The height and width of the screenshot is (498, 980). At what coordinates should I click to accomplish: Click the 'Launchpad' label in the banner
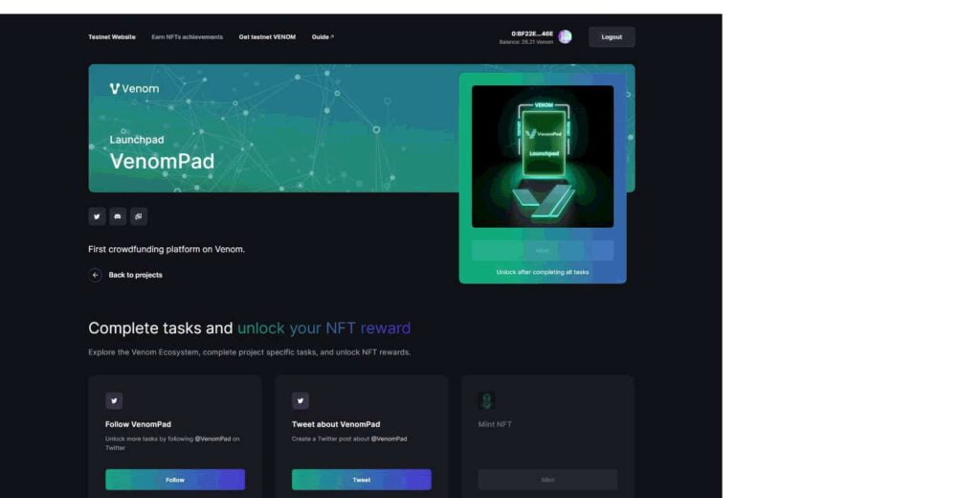coord(137,140)
